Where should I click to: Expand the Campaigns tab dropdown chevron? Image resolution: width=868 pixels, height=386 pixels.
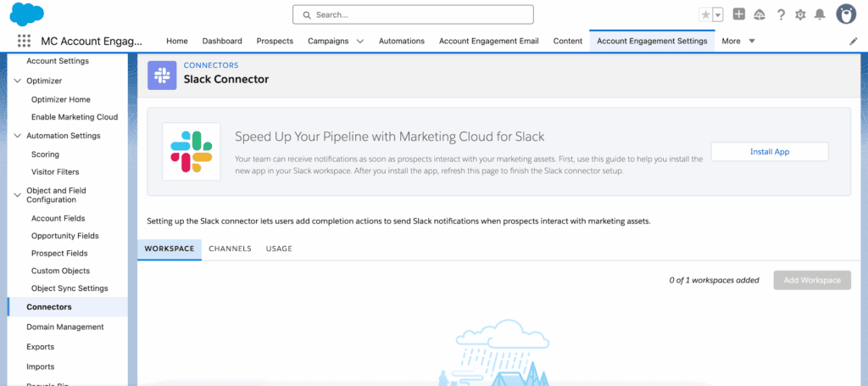[x=359, y=41]
